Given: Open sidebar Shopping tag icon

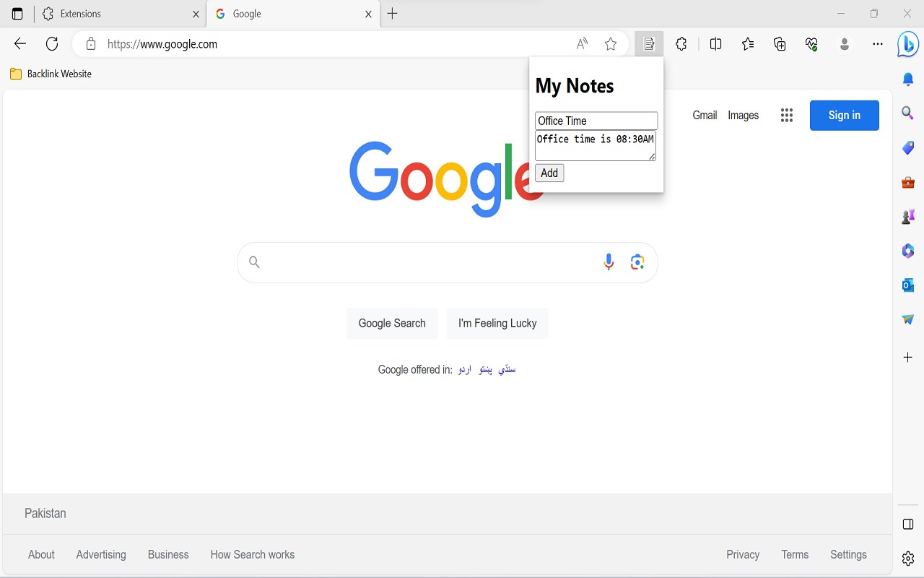Looking at the screenshot, I should click(x=908, y=147).
